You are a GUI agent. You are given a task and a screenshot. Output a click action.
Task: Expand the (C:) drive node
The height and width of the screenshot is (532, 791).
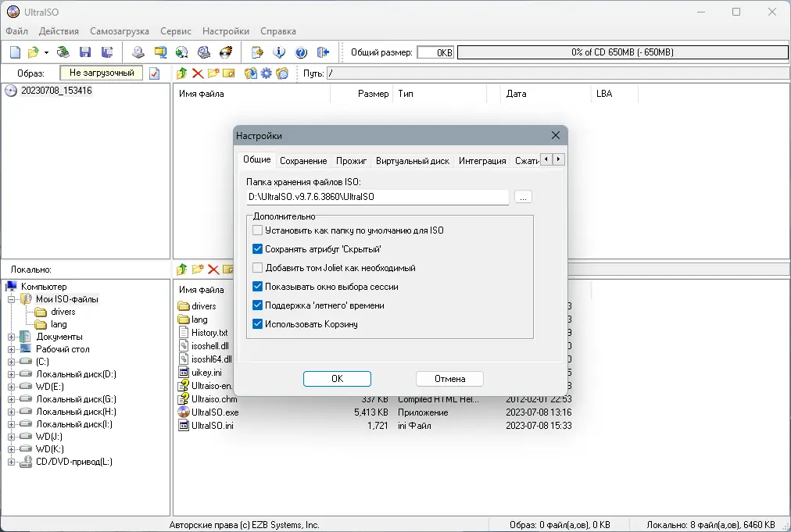tap(11, 362)
